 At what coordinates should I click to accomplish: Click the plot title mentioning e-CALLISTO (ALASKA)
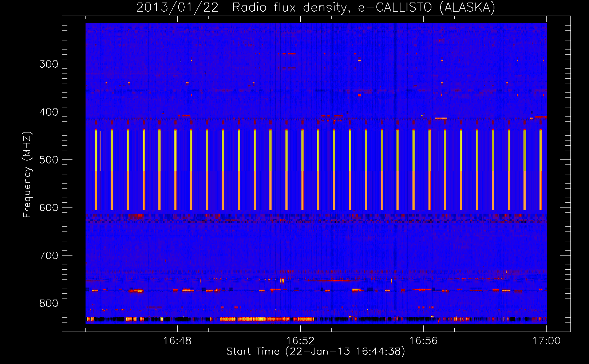coord(316,7)
